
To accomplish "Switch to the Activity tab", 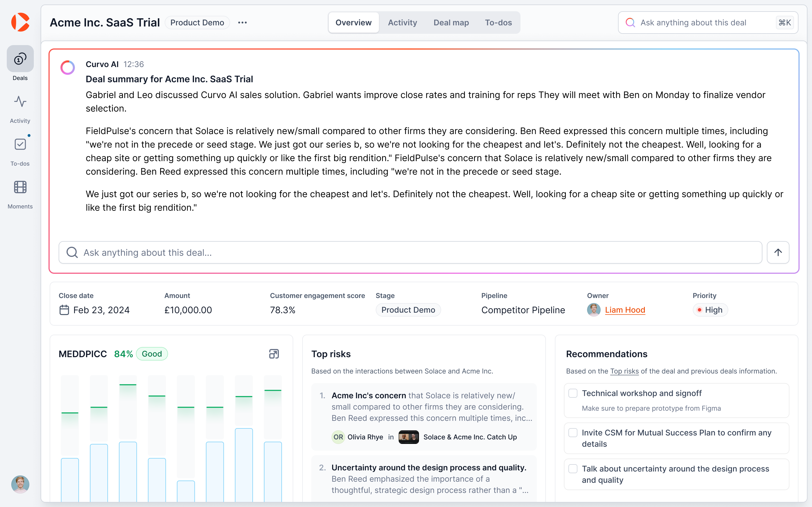I will (402, 22).
